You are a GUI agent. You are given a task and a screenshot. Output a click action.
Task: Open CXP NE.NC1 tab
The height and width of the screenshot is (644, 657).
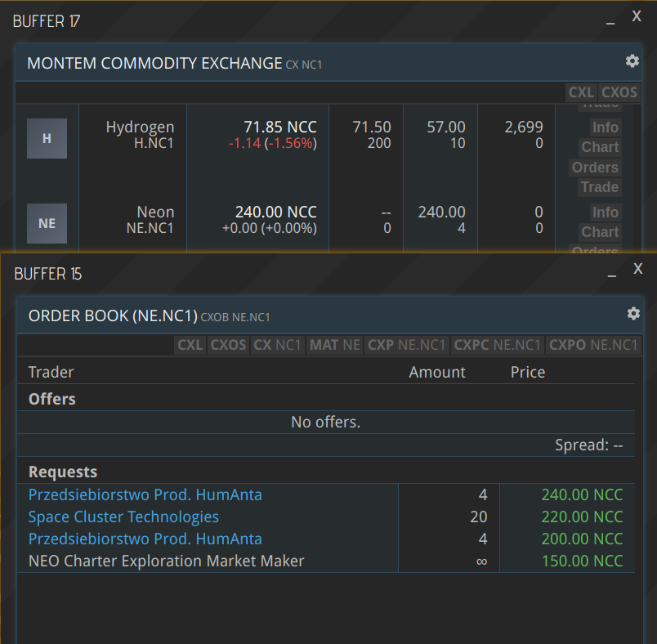tap(407, 345)
